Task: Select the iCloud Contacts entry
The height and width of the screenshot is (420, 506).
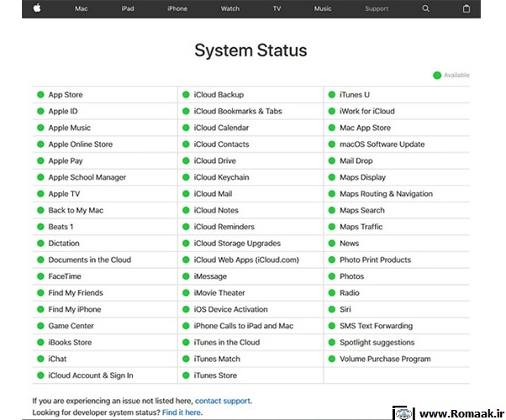Action: [x=221, y=144]
